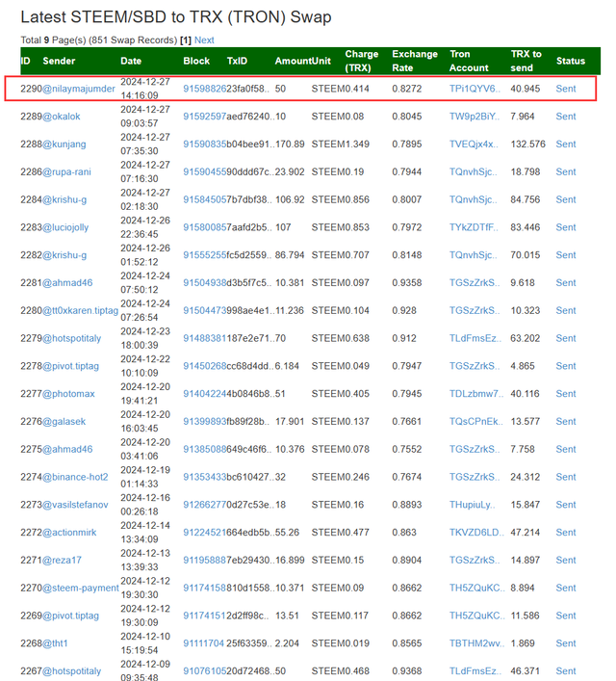Open Sent status for swap 2268
The height and width of the screenshot is (681, 616).
pyautogui.click(x=566, y=643)
